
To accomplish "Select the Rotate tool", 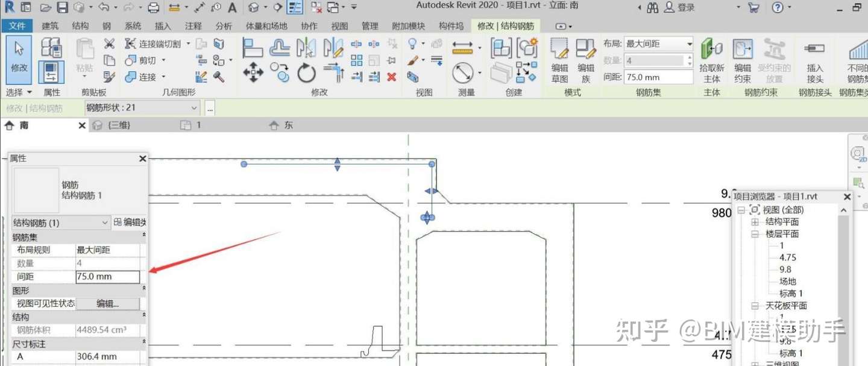I will point(306,73).
